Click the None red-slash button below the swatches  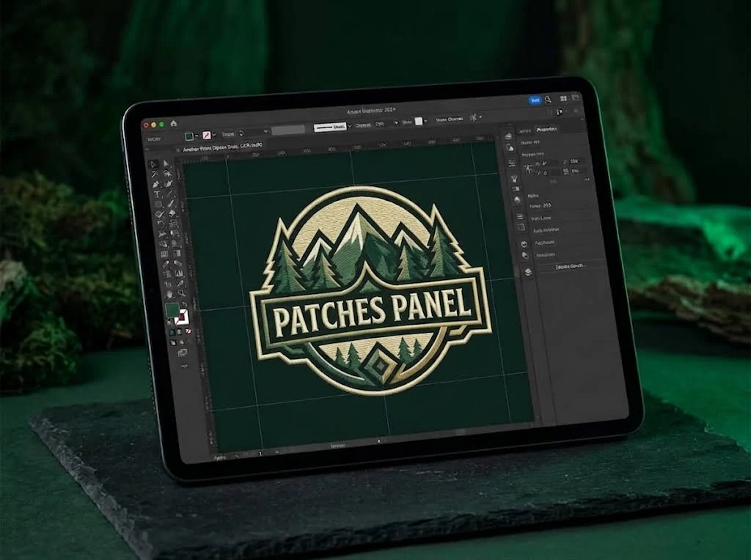point(188,331)
